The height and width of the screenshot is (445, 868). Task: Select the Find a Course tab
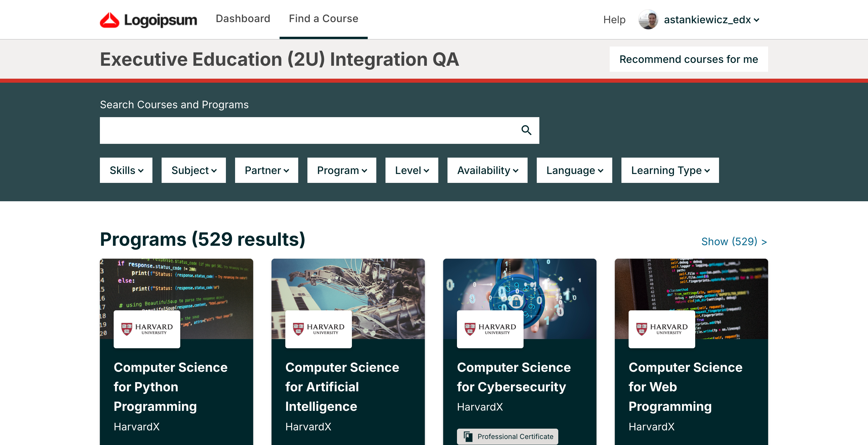coord(323,19)
